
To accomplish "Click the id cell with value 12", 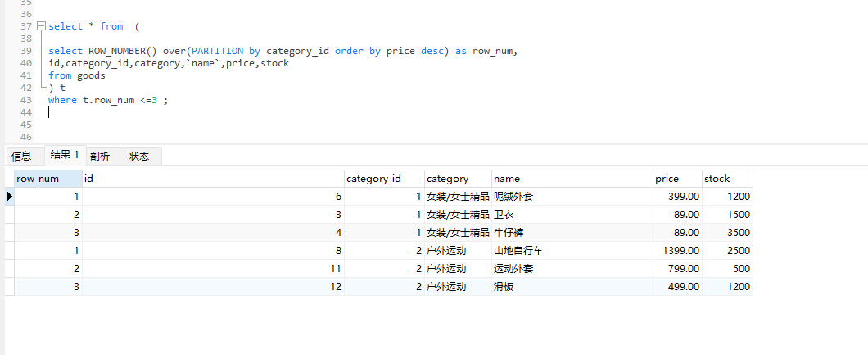I will [x=213, y=287].
